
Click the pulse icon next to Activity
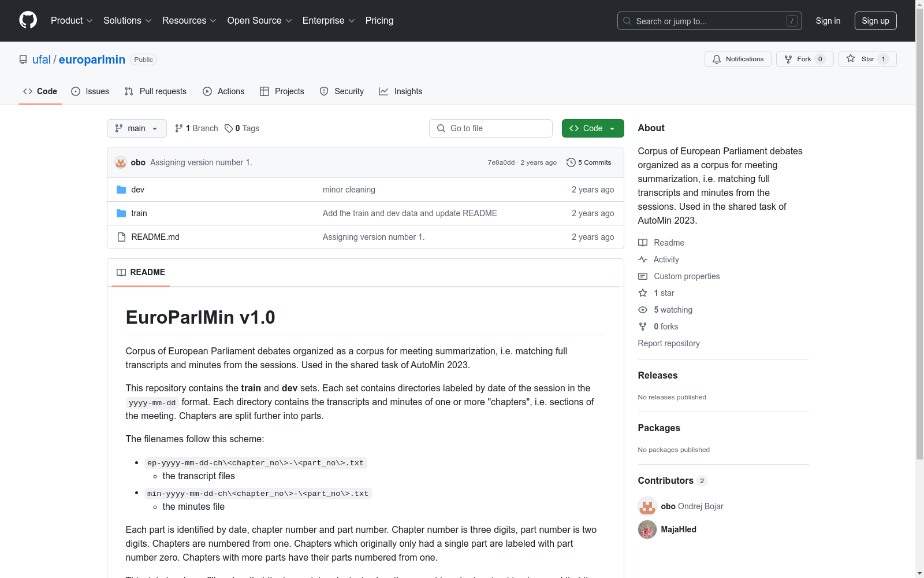click(x=643, y=260)
